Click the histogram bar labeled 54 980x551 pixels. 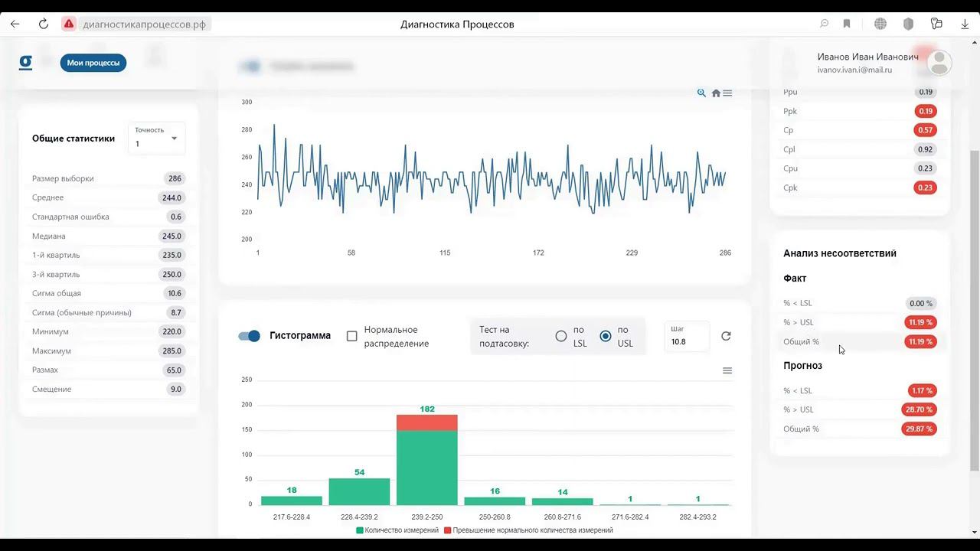point(360,491)
